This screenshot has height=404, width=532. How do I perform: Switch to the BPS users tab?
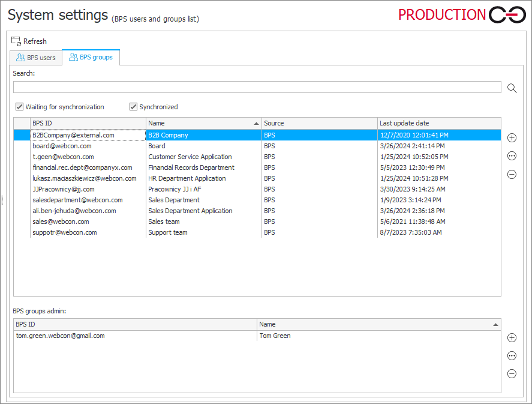(35, 58)
